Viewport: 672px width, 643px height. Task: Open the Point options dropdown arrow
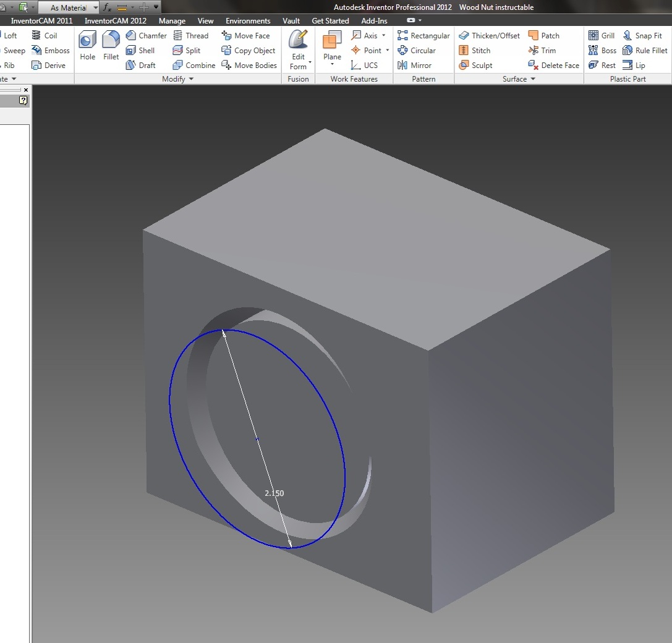click(388, 50)
